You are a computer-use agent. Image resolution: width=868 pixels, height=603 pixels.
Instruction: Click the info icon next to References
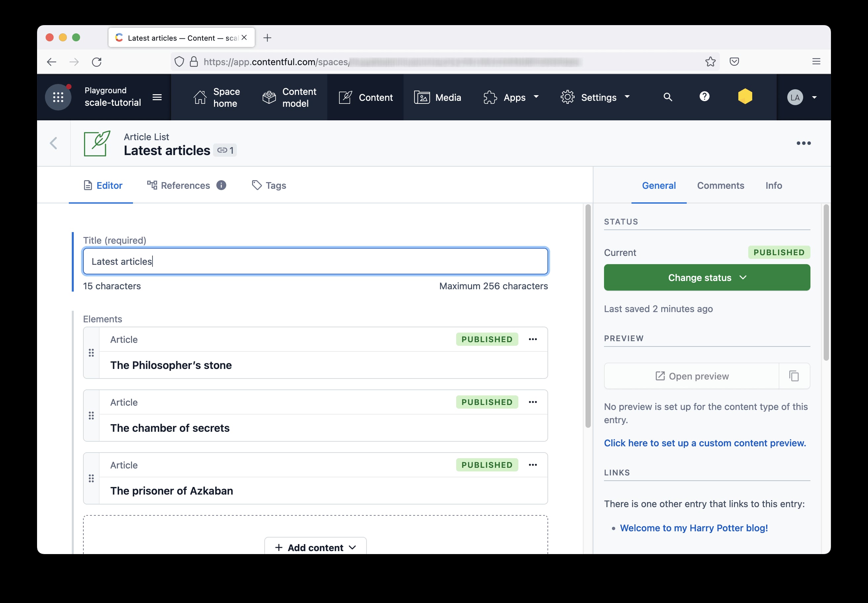point(221,185)
